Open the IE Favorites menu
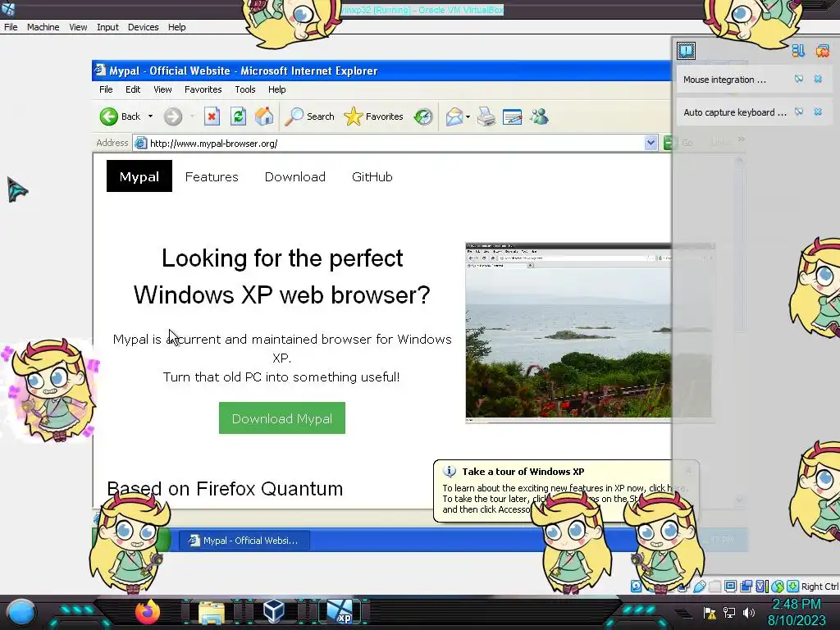The height and width of the screenshot is (630, 840). (203, 89)
